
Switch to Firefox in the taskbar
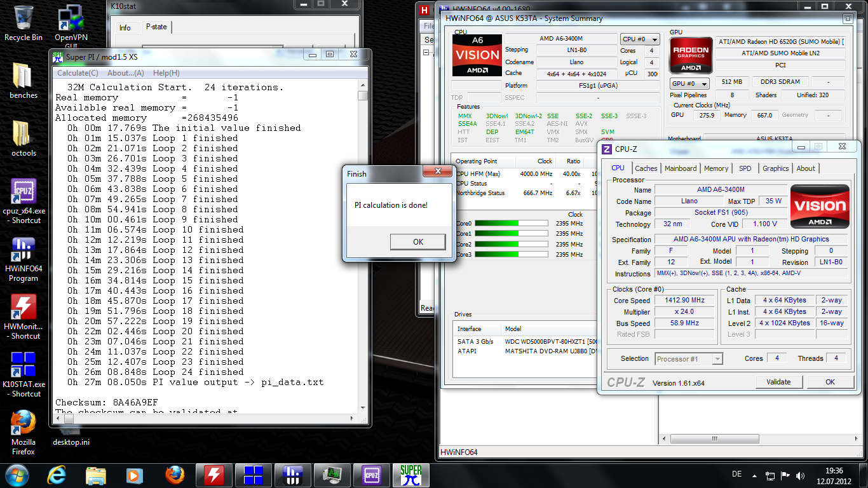pyautogui.click(x=174, y=475)
